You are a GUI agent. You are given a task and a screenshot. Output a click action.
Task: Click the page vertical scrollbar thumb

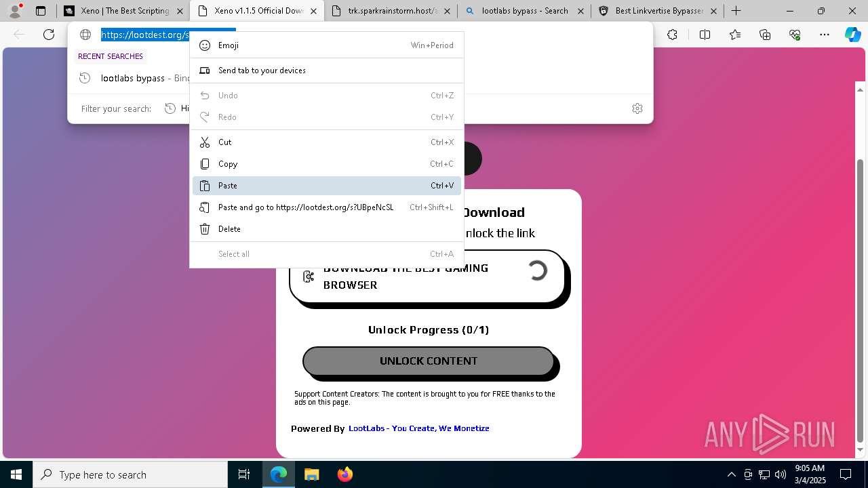(x=861, y=300)
